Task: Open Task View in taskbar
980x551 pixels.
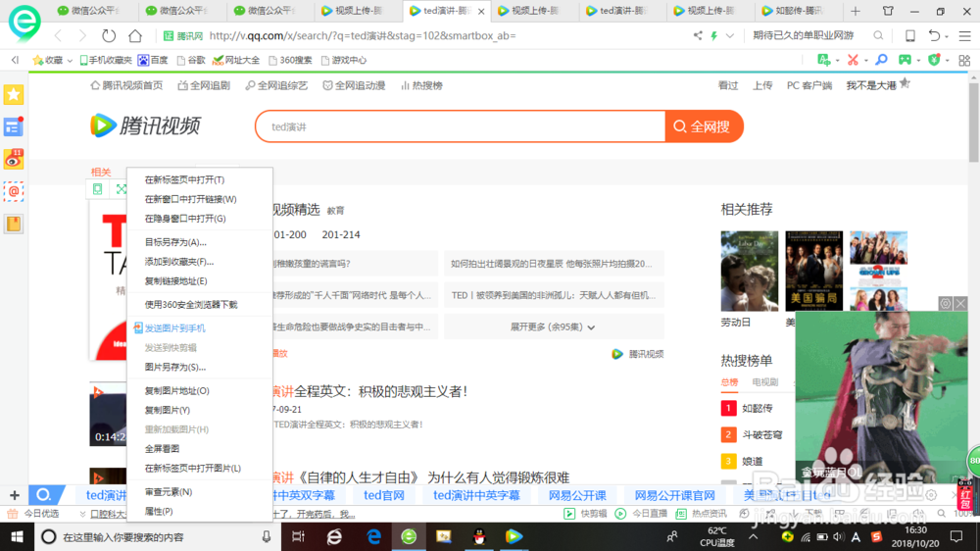Action: tap(298, 536)
